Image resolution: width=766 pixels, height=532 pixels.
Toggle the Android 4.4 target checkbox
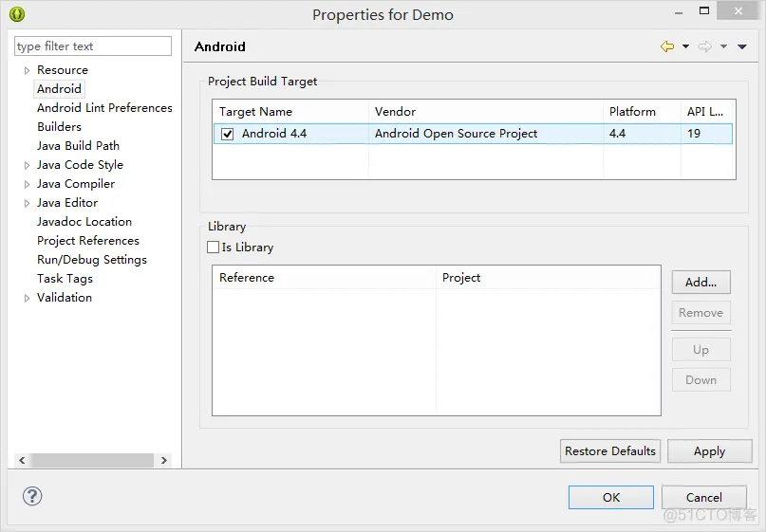point(227,134)
